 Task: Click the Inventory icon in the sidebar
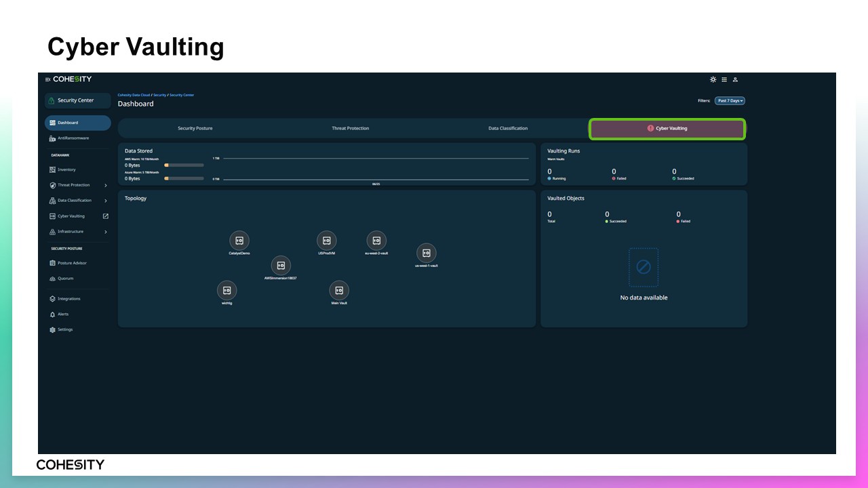(52, 169)
